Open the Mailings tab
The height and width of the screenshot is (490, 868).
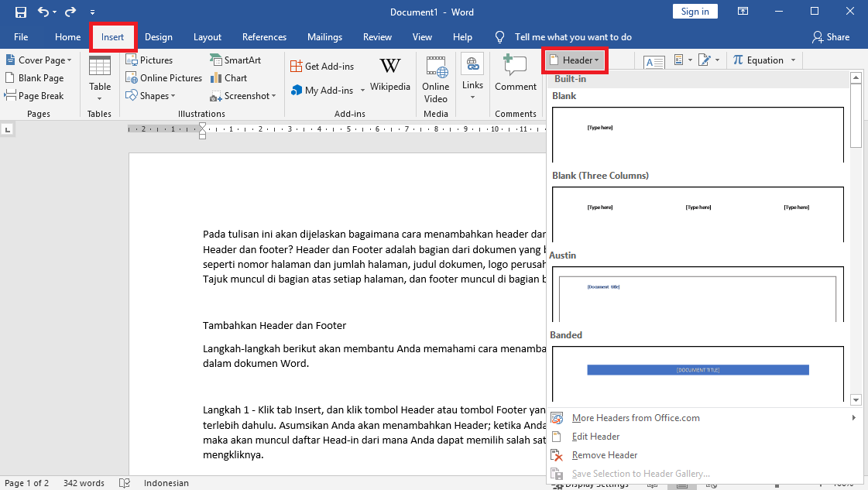324,37
